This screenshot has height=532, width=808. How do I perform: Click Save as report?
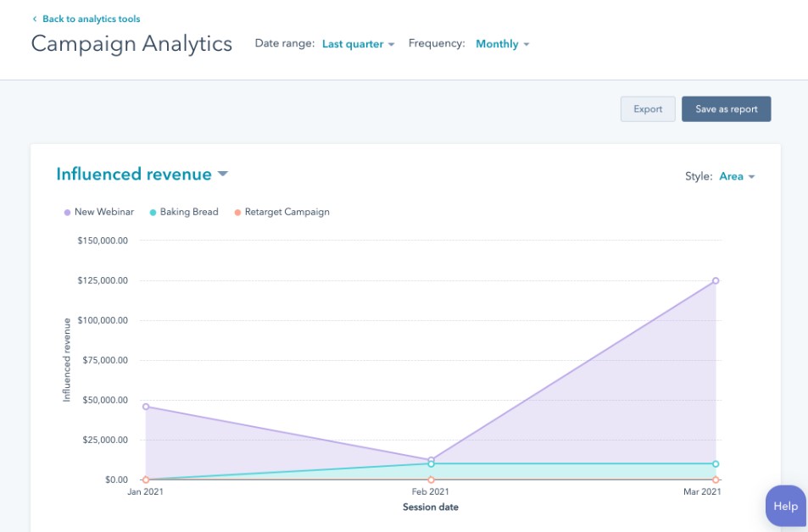click(726, 108)
